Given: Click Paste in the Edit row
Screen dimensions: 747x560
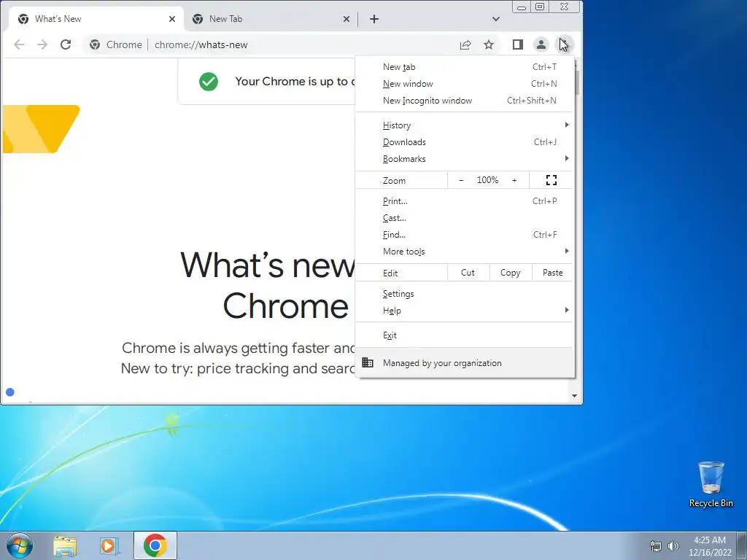Looking at the screenshot, I should coord(553,273).
